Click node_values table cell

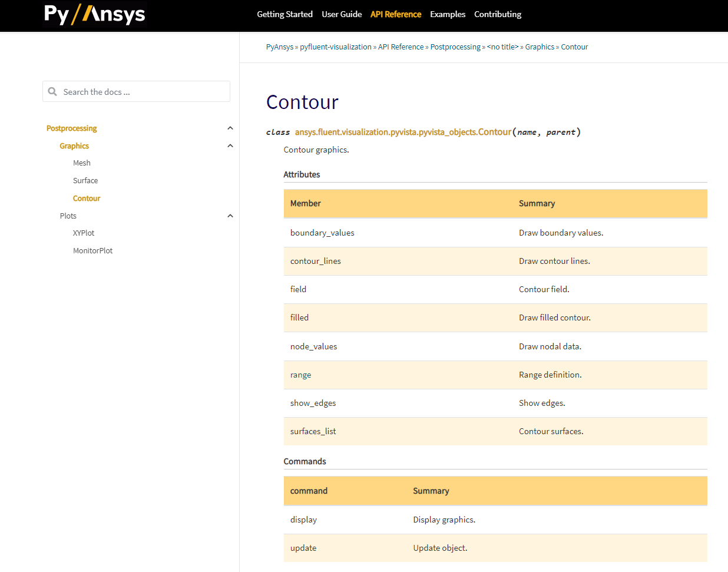tap(314, 347)
